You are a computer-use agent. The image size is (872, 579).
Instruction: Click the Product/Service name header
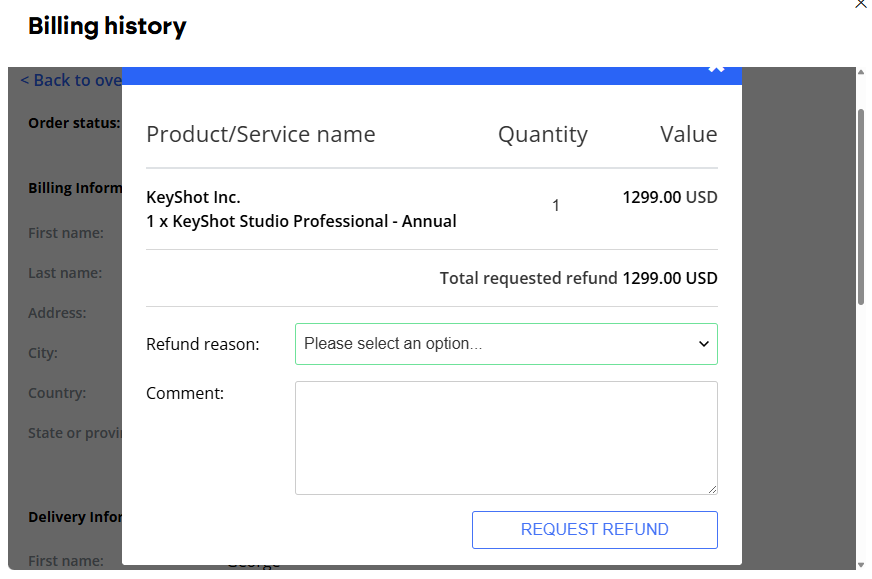click(x=261, y=135)
